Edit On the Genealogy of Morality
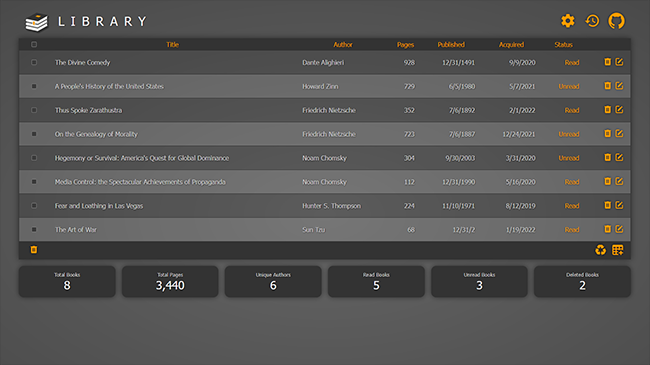The width and height of the screenshot is (650, 365). pyautogui.click(x=619, y=134)
